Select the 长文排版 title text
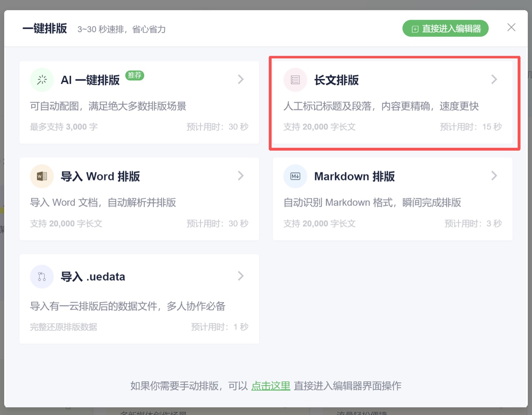The height and width of the screenshot is (415, 532). tap(336, 80)
